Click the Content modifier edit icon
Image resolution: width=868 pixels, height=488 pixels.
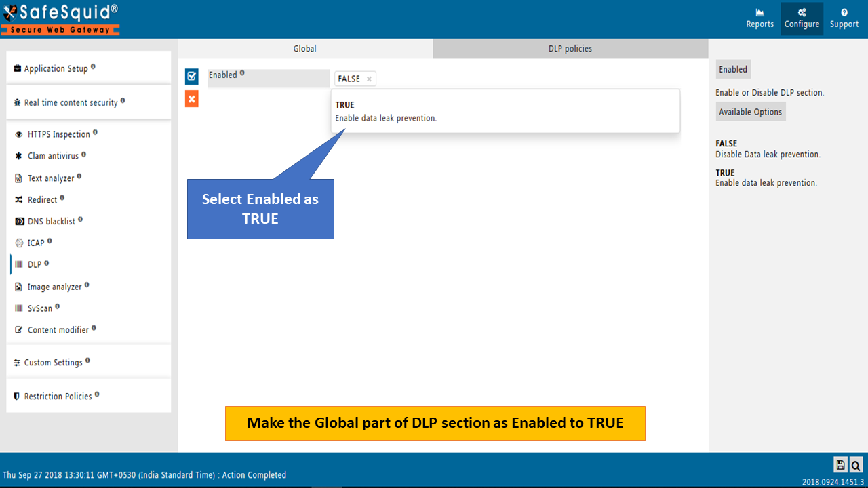click(19, 330)
